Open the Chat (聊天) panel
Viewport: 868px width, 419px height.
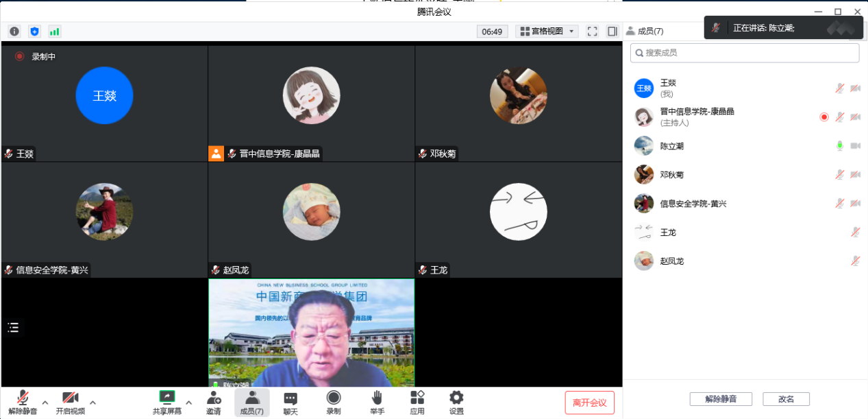point(290,403)
